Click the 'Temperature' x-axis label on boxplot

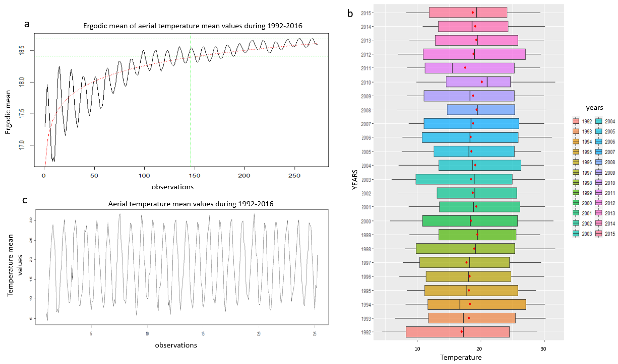coord(461,357)
